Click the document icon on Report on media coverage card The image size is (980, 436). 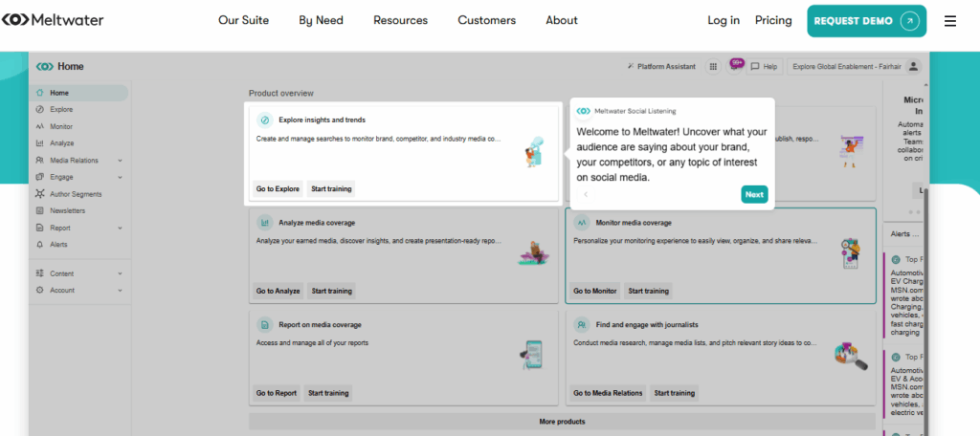coord(265,325)
